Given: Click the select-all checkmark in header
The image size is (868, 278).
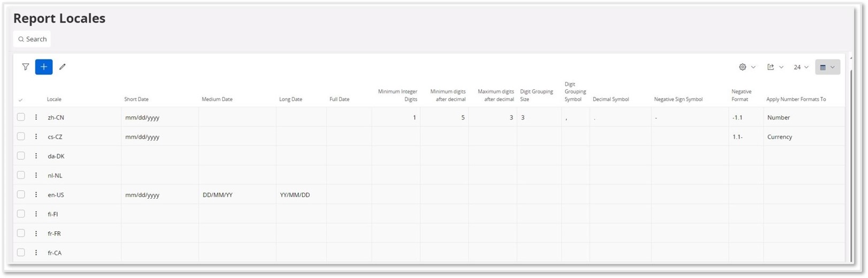Looking at the screenshot, I should pos(21,100).
